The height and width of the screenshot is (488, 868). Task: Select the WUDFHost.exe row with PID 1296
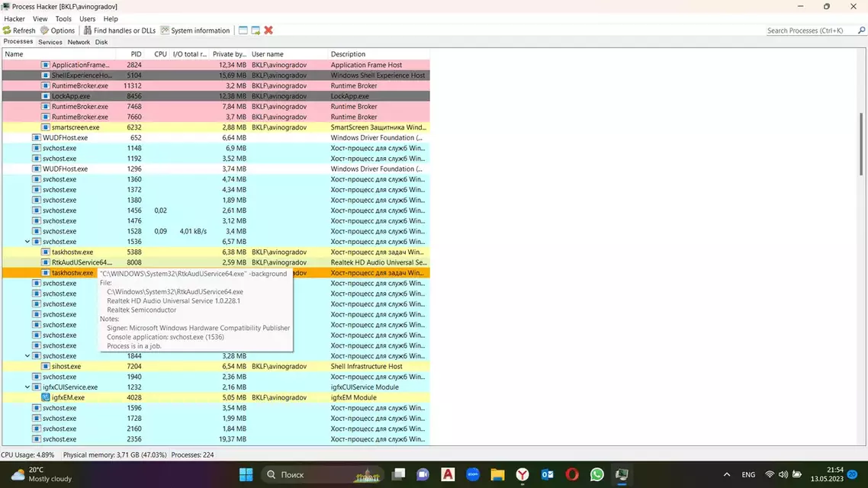coord(216,169)
